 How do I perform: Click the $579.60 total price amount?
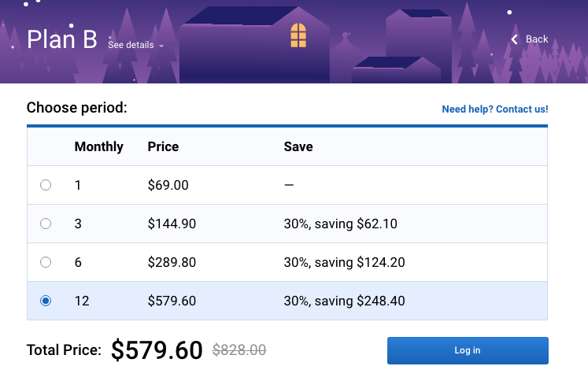pos(157,350)
